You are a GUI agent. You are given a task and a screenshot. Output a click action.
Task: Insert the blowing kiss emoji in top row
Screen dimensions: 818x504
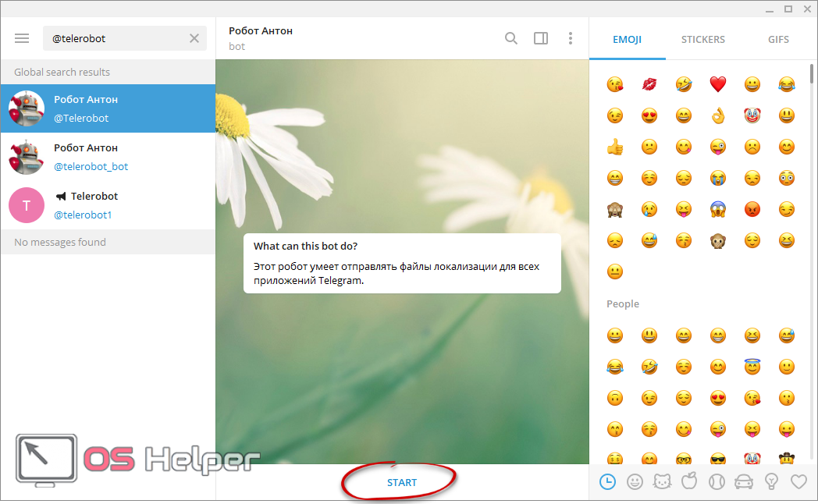pos(615,84)
